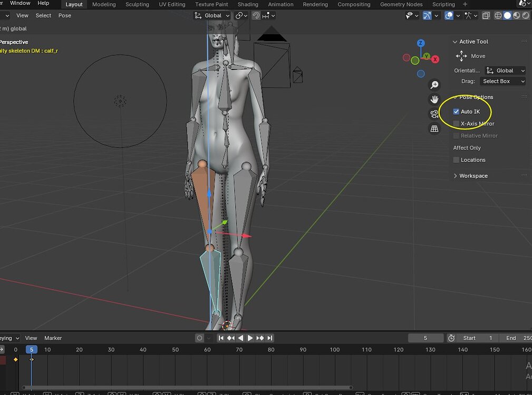This screenshot has height=395, width=532.
Task: Toggle auto keying record button
Action: 199,338
